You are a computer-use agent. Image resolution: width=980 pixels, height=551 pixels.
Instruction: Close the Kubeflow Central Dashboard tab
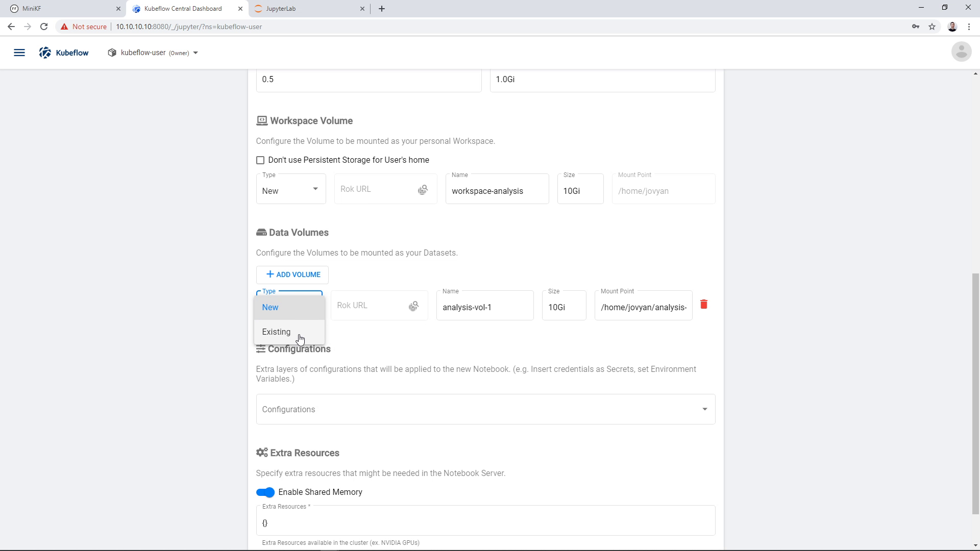240,9
